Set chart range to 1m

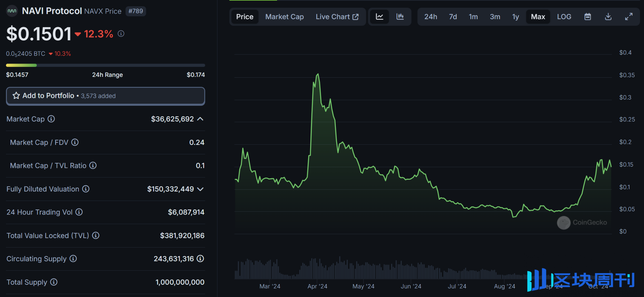473,17
